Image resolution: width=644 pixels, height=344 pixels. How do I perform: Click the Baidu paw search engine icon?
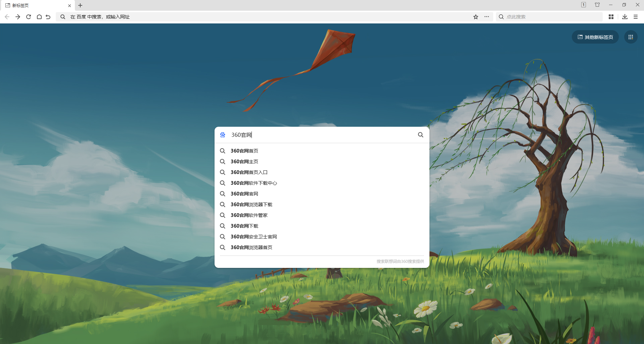[x=223, y=135]
